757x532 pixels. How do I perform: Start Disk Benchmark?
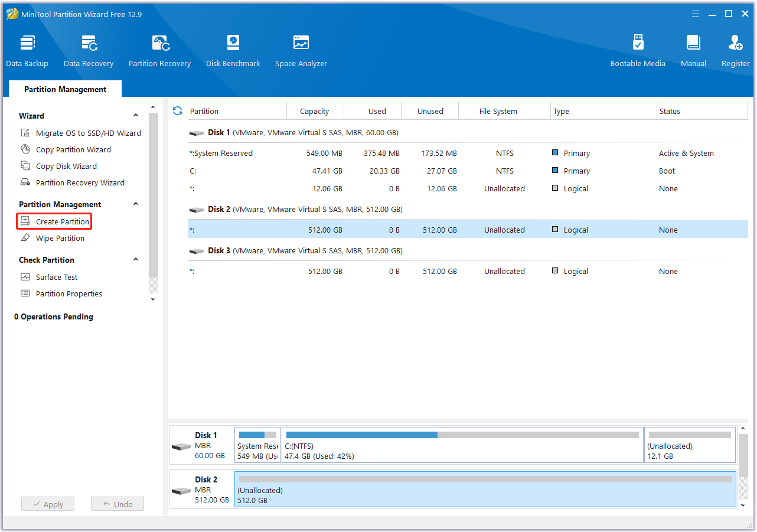(233, 51)
